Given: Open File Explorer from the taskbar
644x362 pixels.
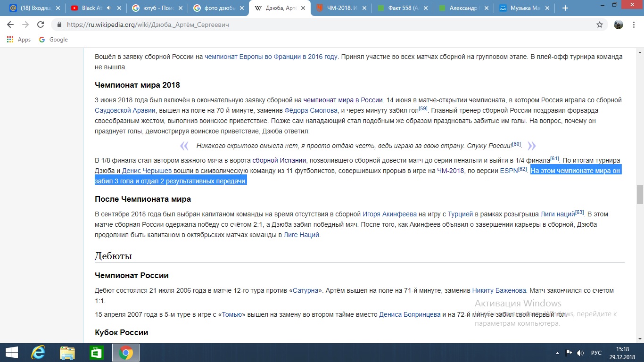Looking at the screenshot, I should point(67,353).
